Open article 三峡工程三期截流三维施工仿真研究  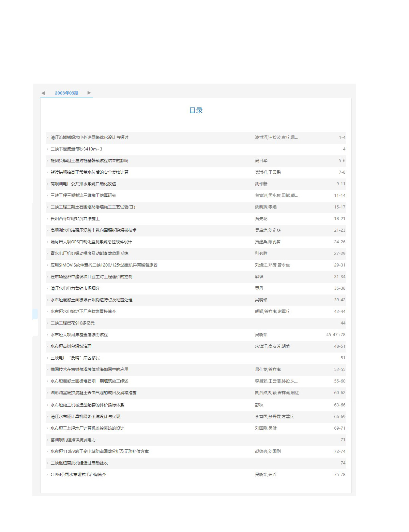[83, 196]
